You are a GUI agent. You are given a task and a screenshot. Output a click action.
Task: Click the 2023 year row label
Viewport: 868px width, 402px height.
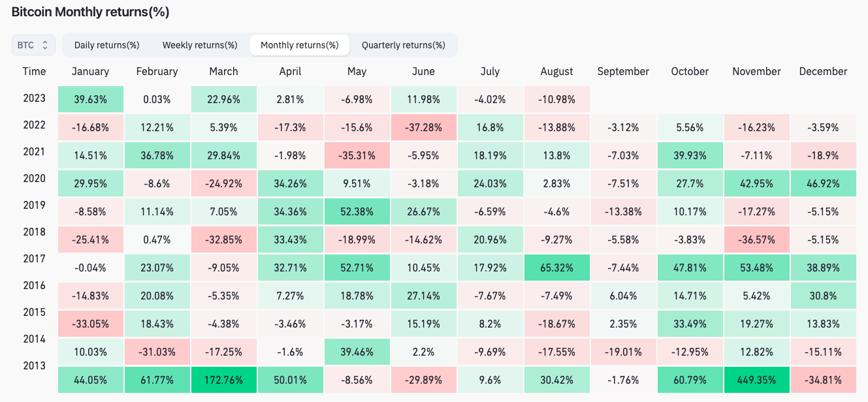[x=34, y=99]
